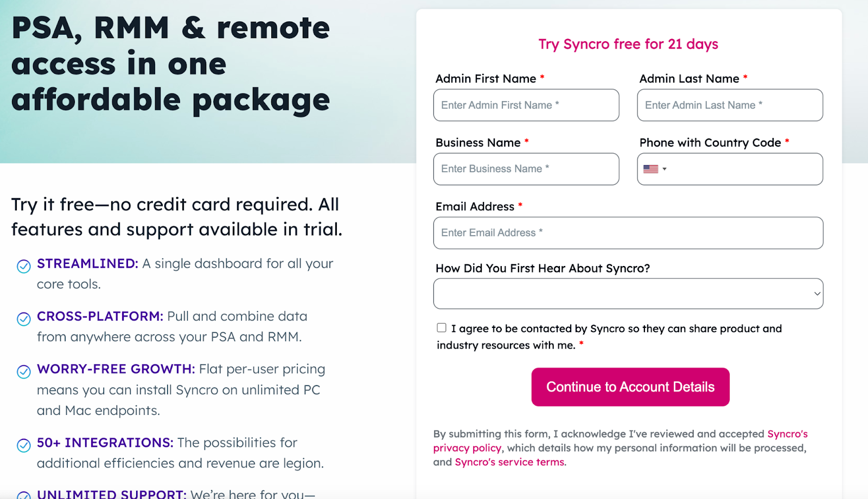Screen dimensions: 868x499
Task: Open Syncro's privacy policy link
Action: click(x=467, y=447)
